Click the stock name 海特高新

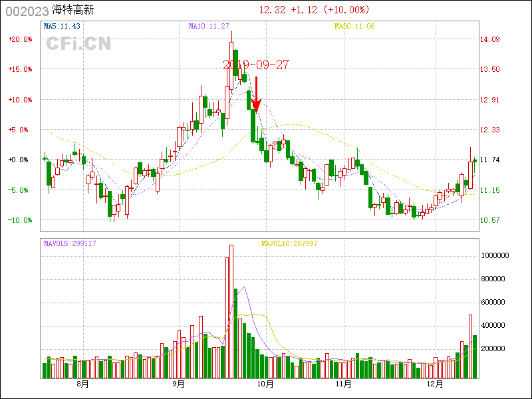point(72,10)
